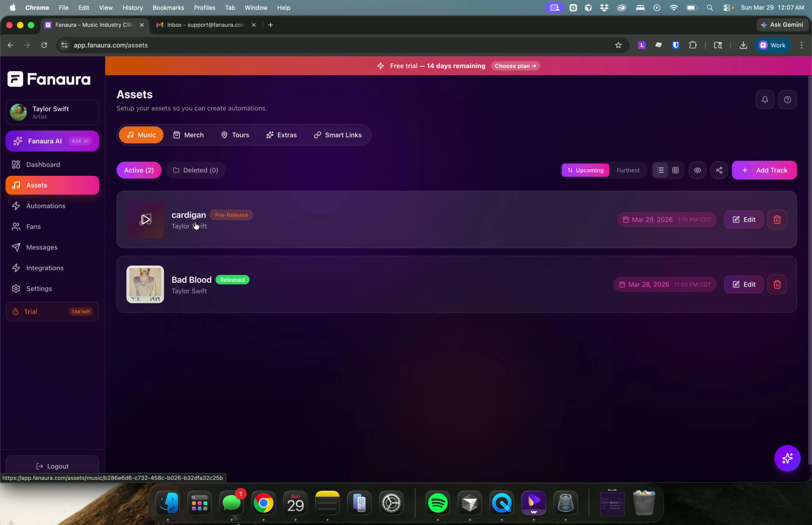This screenshot has width=812, height=525.
Task: Toggle the eye visibility icon
Action: click(697, 170)
